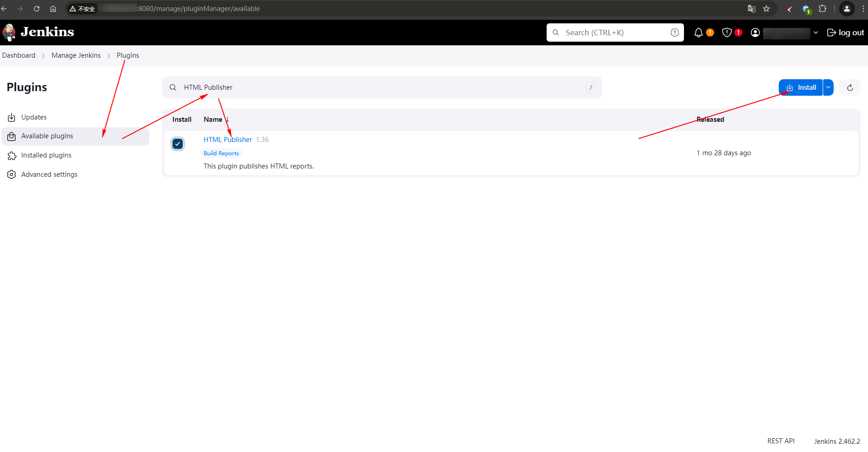Screen dimensions: 868x452
Task: Click the not-secure warning badge
Action: [82, 9]
